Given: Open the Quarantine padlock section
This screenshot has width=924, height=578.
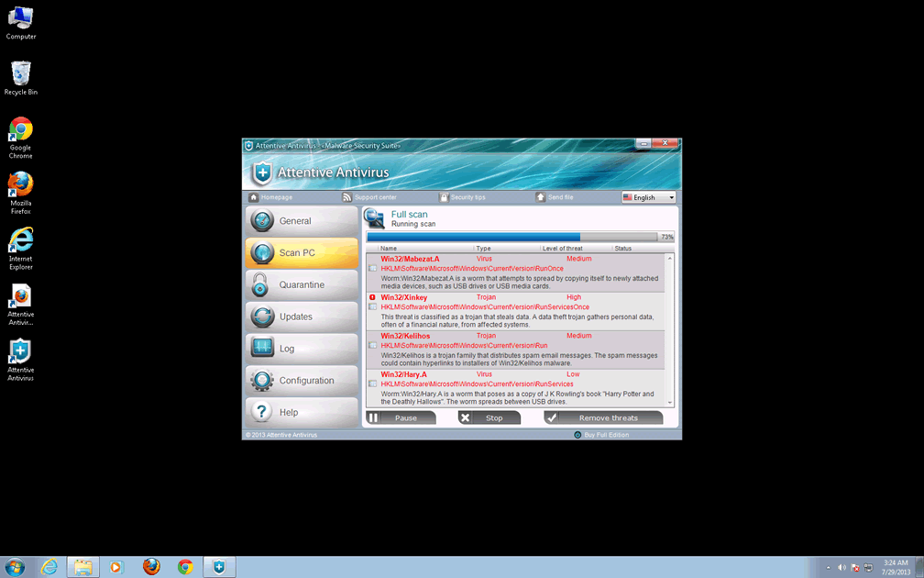Looking at the screenshot, I should [301, 284].
